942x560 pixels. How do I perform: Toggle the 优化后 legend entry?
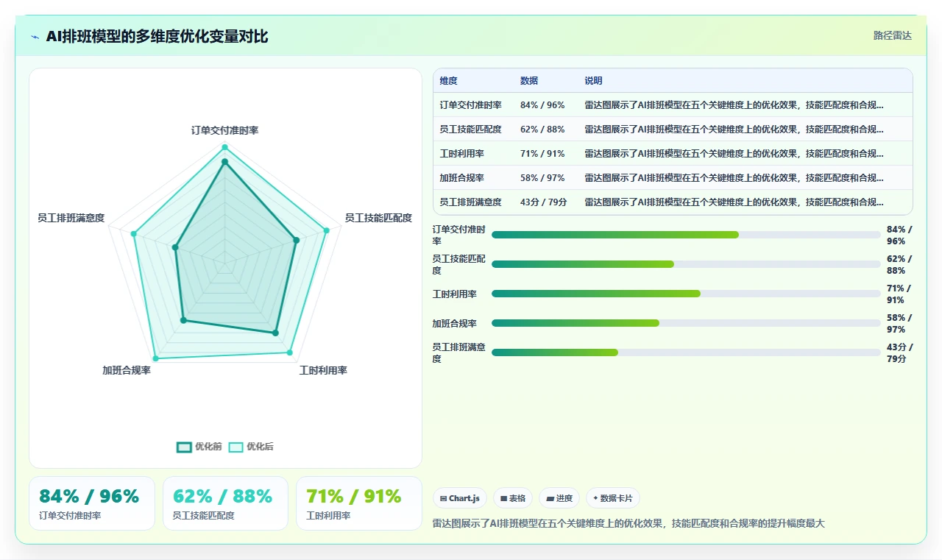[x=251, y=447]
